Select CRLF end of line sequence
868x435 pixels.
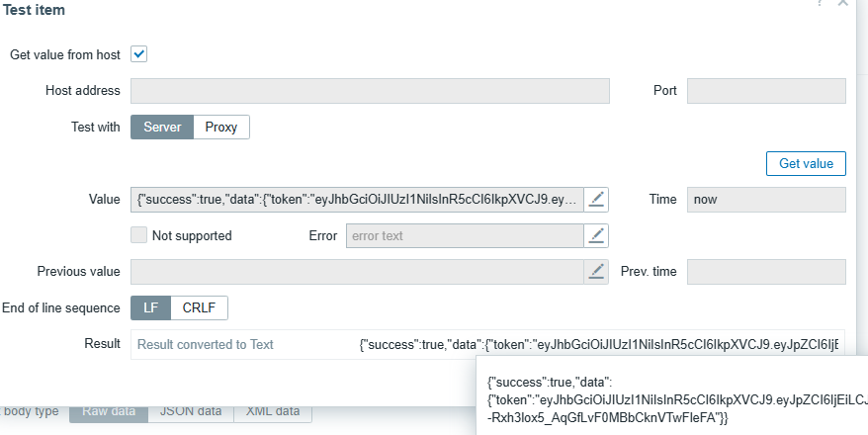coord(200,307)
